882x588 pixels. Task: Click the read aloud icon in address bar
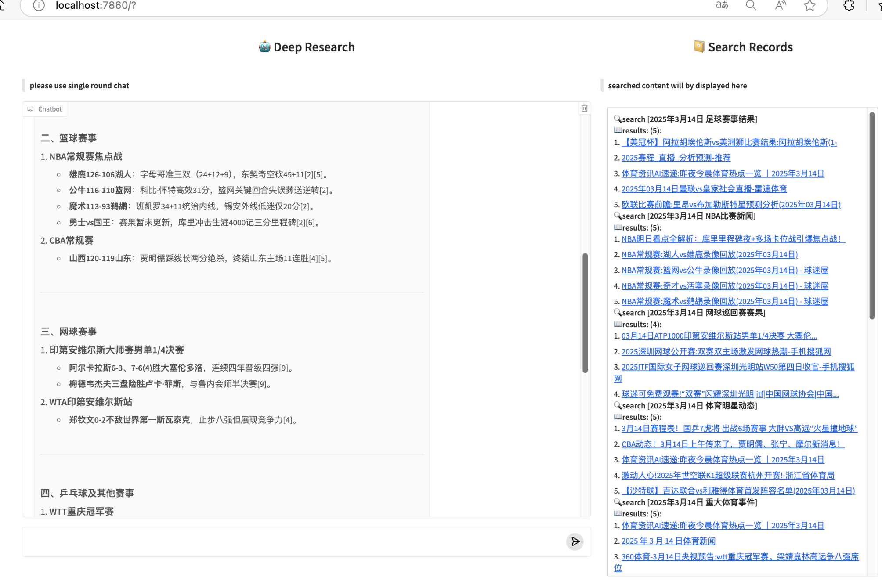(780, 5)
